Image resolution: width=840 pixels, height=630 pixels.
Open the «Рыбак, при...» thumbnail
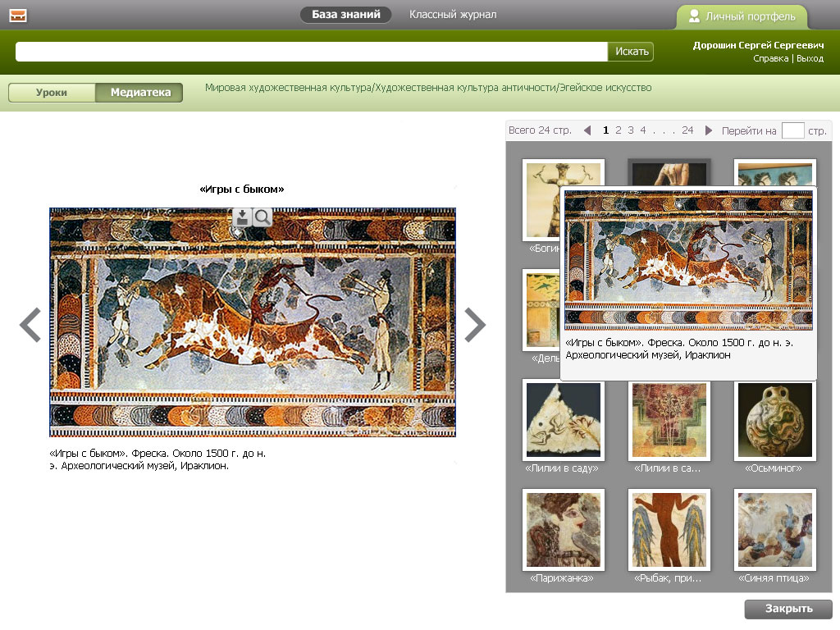click(669, 530)
